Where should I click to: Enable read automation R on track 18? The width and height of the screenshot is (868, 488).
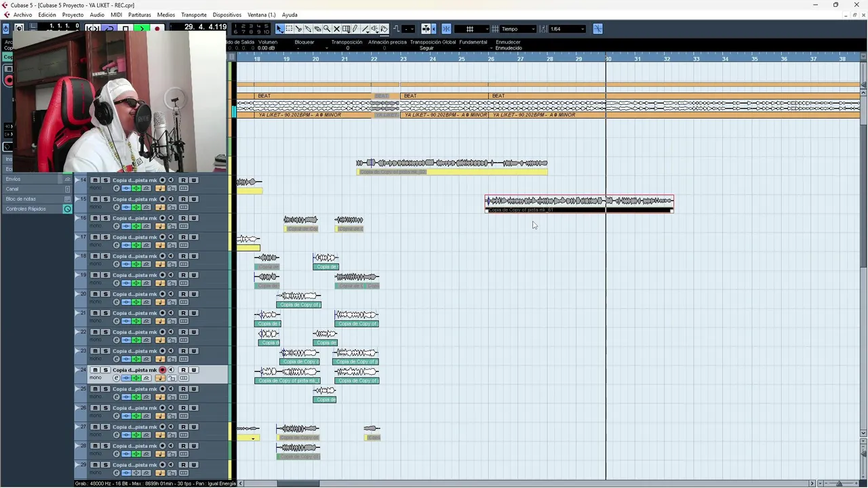point(183,256)
